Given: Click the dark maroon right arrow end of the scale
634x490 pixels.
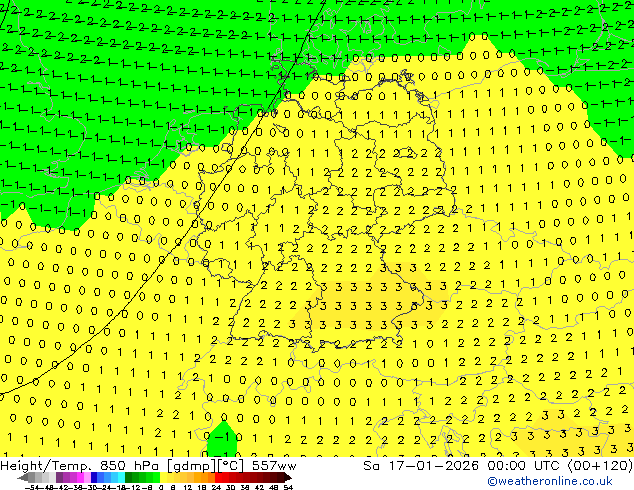Looking at the screenshot, I should pos(288,478).
